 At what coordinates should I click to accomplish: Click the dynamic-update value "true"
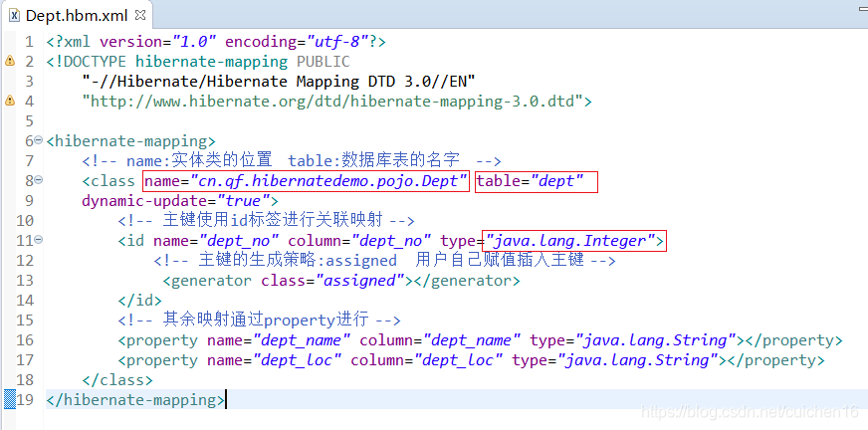pos(243,201)
